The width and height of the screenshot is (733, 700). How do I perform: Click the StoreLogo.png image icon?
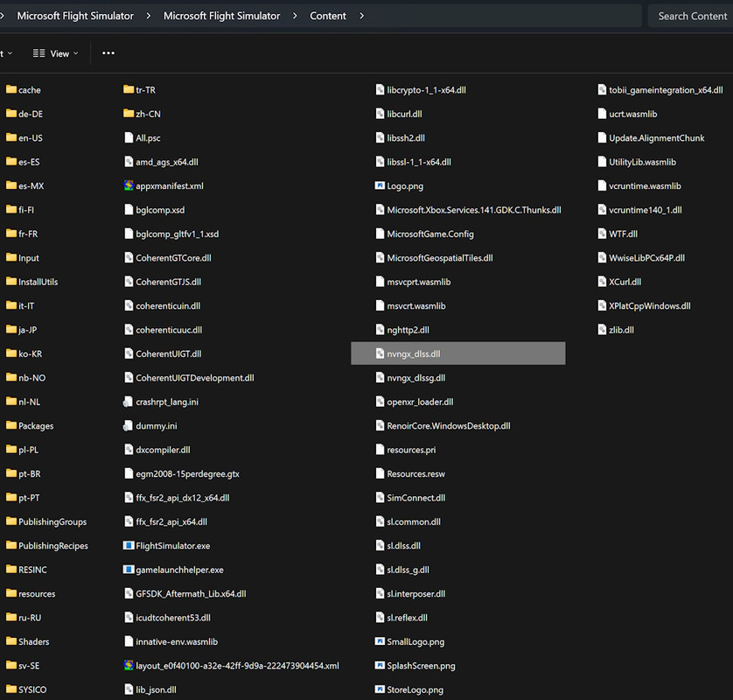[380, 689]
